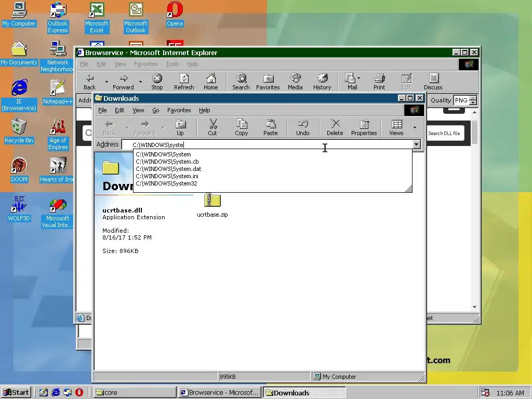The width and height of the screenshot is (532, 399).
Task: Switch to core taskbar button
Action: [134, 393]
